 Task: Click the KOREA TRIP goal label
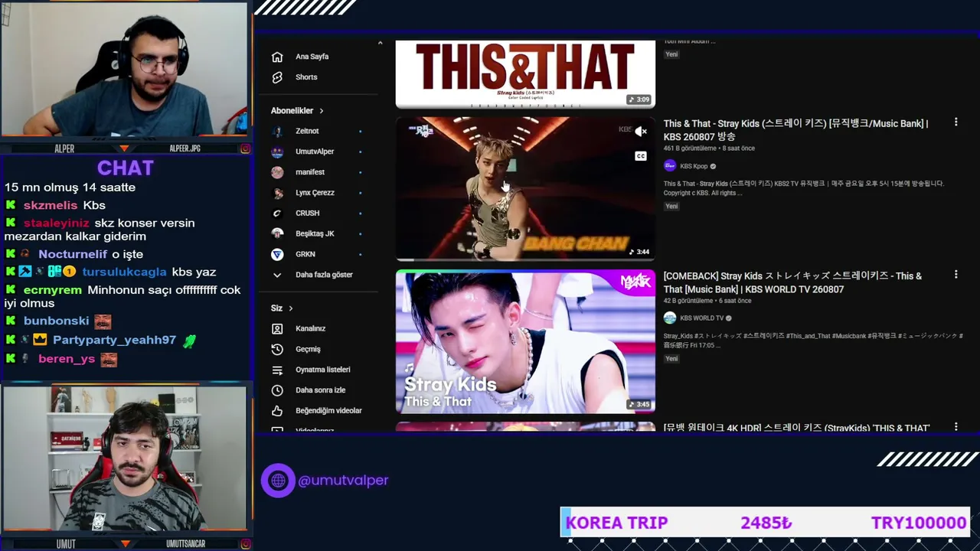[x=616, y=523]
